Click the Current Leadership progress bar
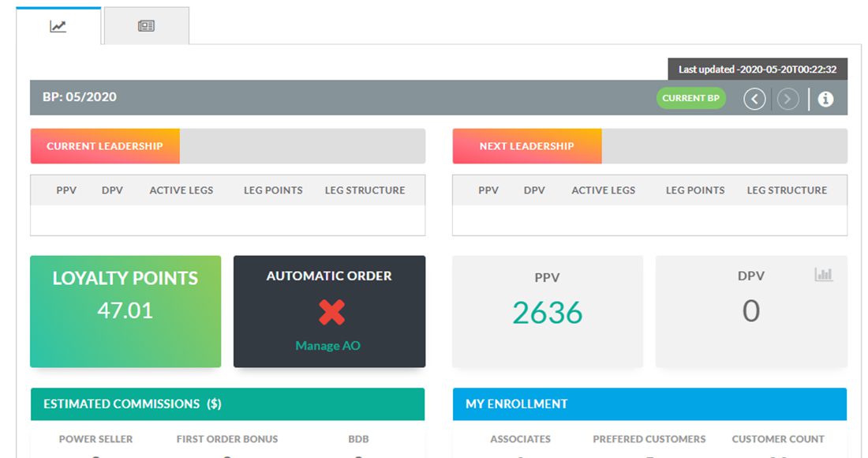Image resolution: width=868 pixels, height=458 pixels. click(x=227, y=146)
